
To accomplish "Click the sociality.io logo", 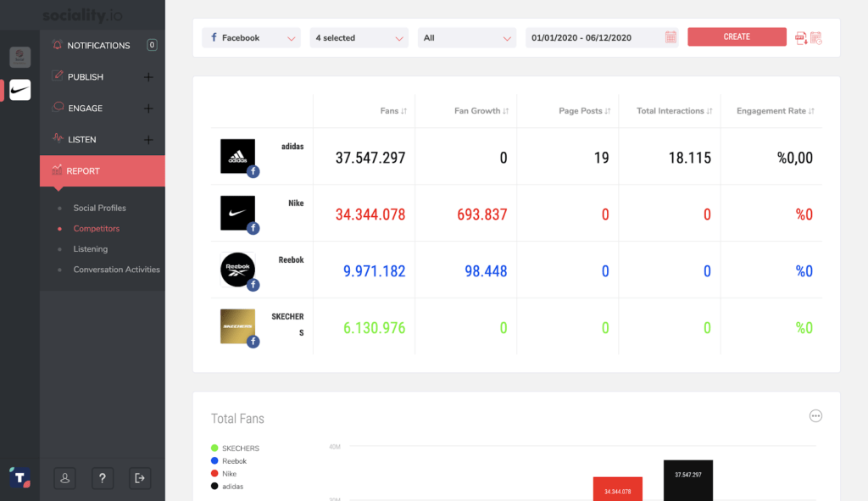I will pyautogui.click(x=82, y=15).
